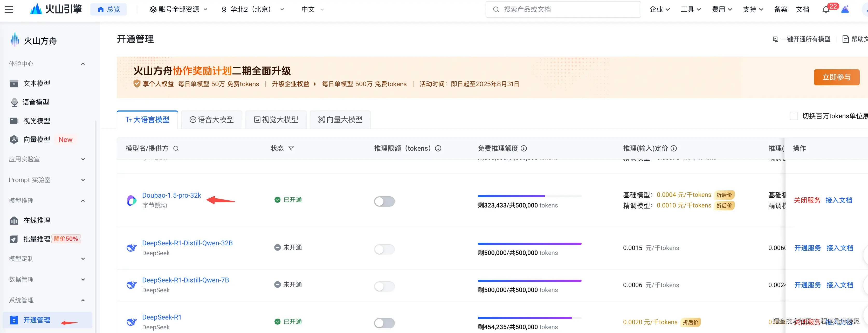Click the model name search icon

point(176,148)
